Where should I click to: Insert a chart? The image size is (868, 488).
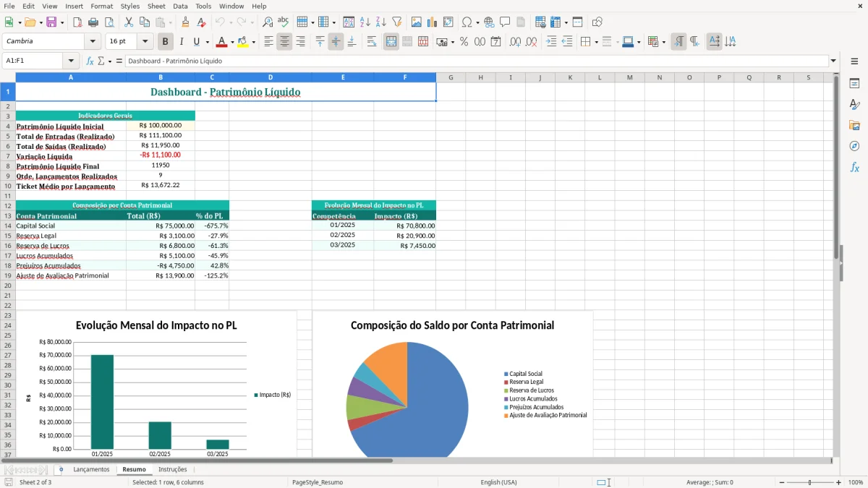coord(433,22)
